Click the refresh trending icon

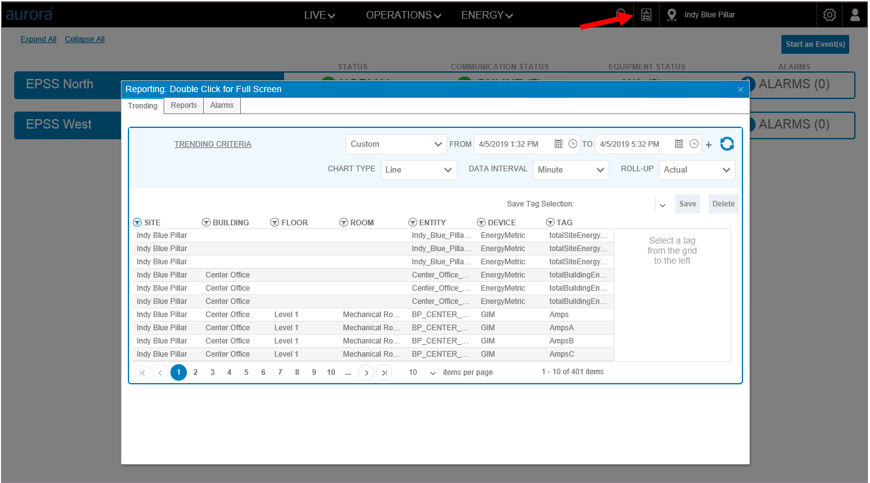pyautogui.click(x=727, y=144)
